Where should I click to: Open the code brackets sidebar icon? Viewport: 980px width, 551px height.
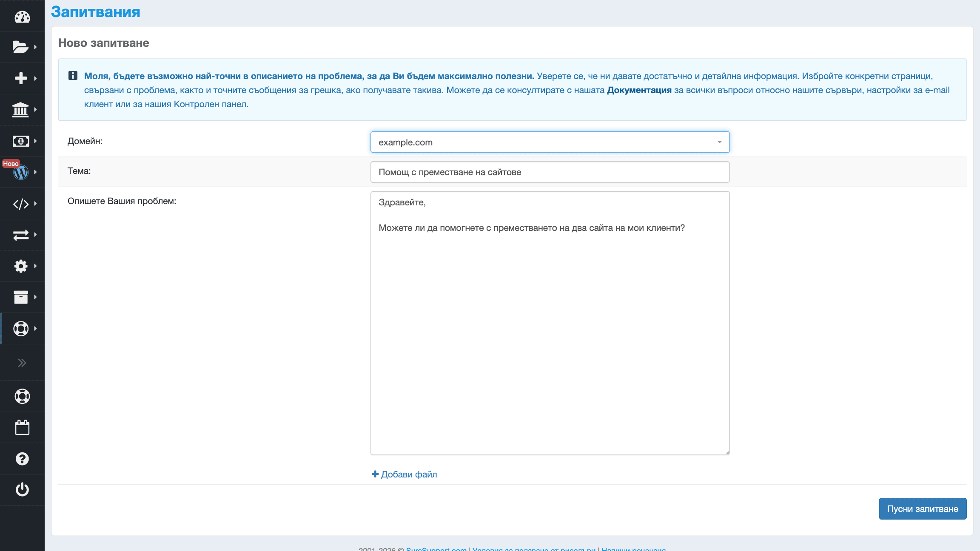(21, 204)
